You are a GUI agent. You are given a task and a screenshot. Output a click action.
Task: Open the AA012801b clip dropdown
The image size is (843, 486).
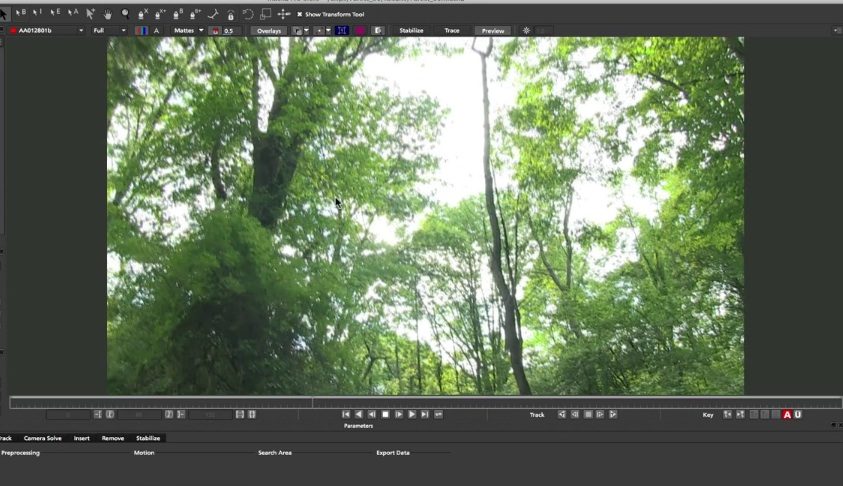pyautogui.click(x=47, y=31)
